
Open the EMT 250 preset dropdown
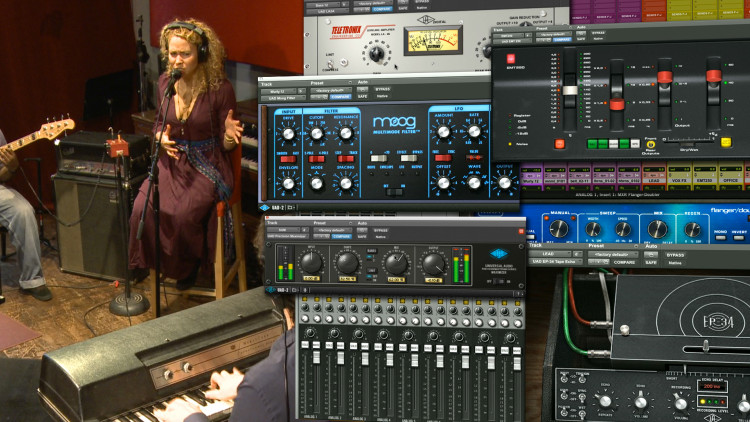tap(554, 35)
